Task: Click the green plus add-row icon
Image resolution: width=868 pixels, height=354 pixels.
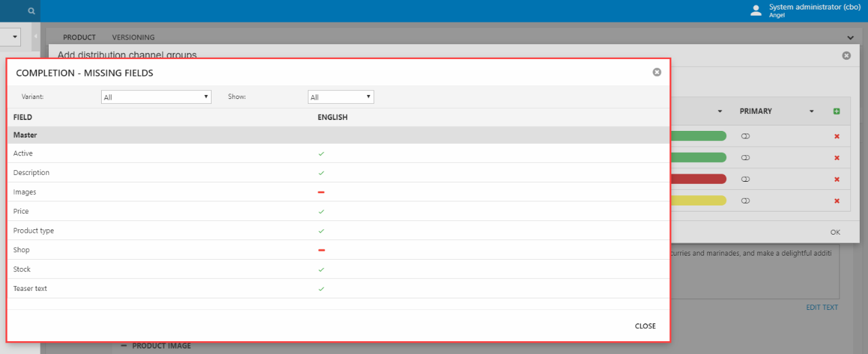Action: [x=836, y=111]
